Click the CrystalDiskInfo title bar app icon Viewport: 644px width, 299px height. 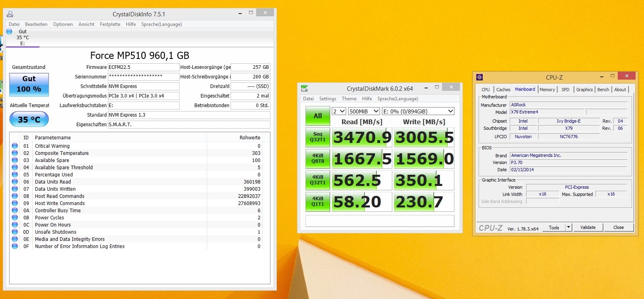click(x=10, y=14)
